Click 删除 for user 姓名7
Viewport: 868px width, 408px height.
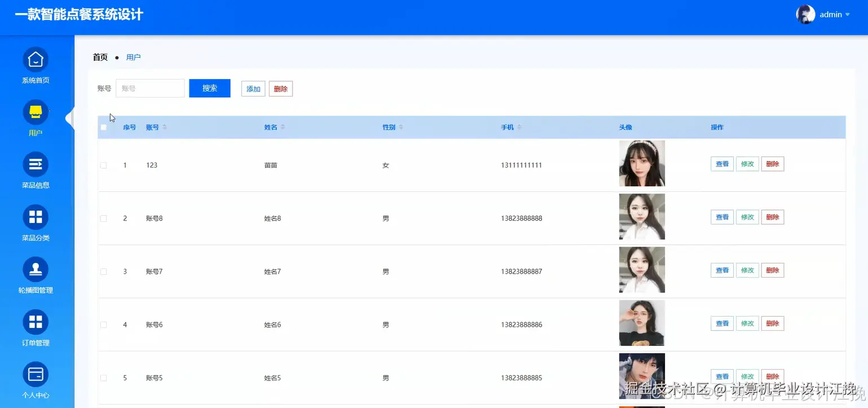pos(773,270)
